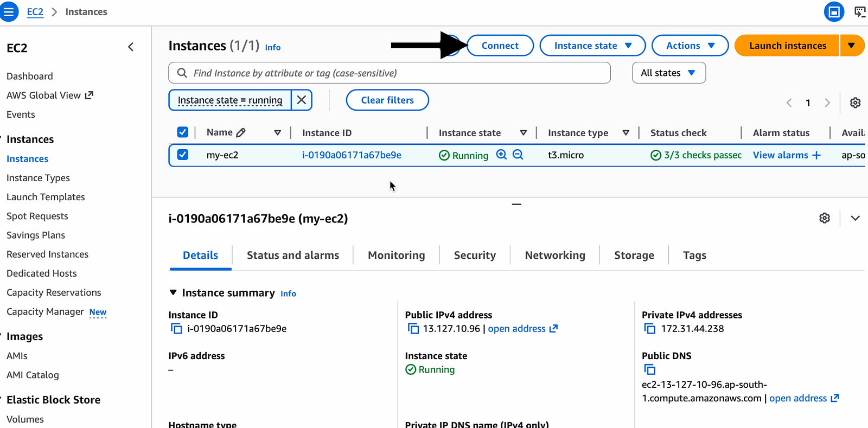Open the Actions dropdown
This screenshot has width=868, height=428.
click(690, 46)
